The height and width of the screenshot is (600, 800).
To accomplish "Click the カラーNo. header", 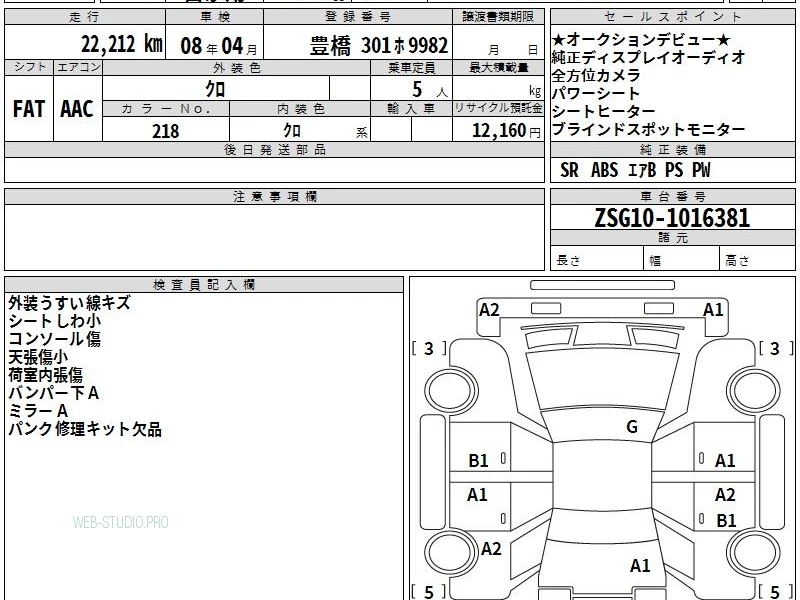I will 166,109.
